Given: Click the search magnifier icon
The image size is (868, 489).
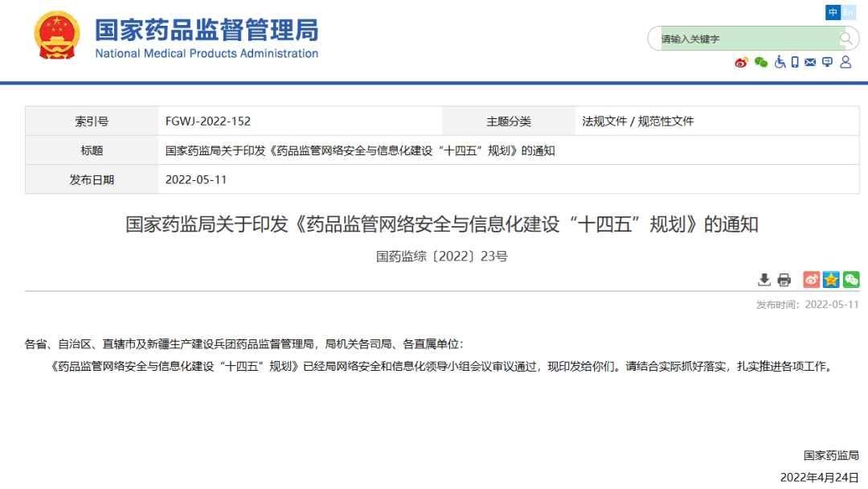Looking at the screenshot, I should 845,39.
